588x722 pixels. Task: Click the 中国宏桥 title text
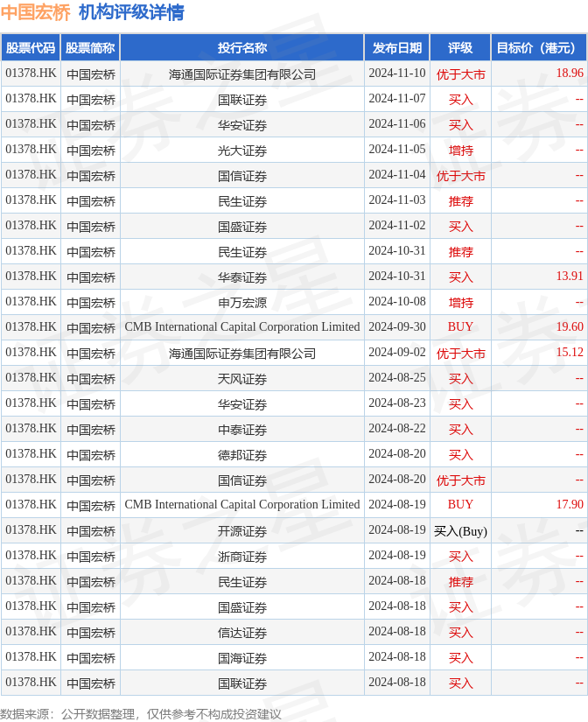click(x=36, y=12)
